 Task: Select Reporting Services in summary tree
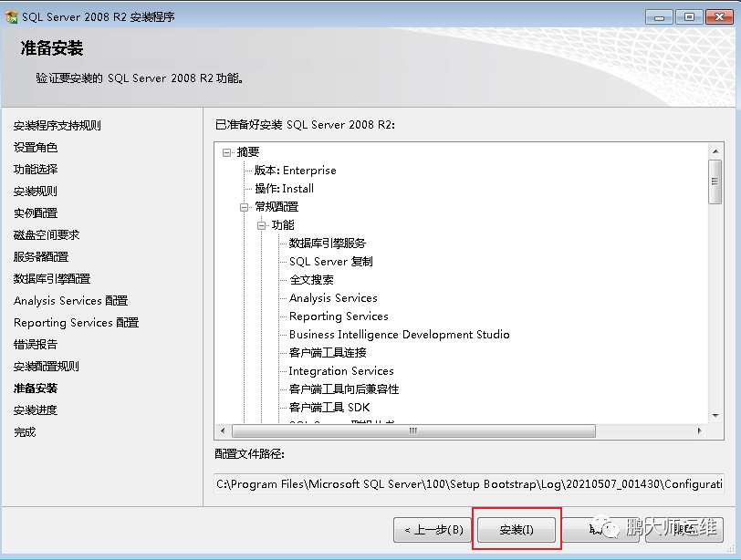339,316
